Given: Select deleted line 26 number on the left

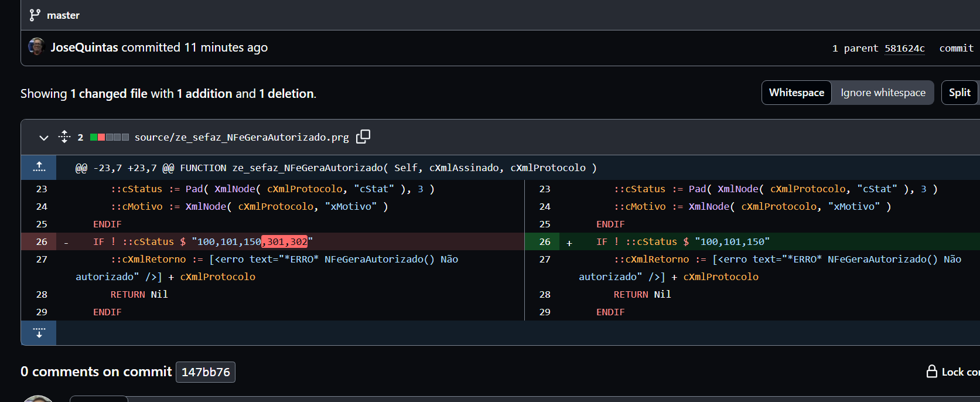Looking at the screenshot, I should tap(42, 241).
